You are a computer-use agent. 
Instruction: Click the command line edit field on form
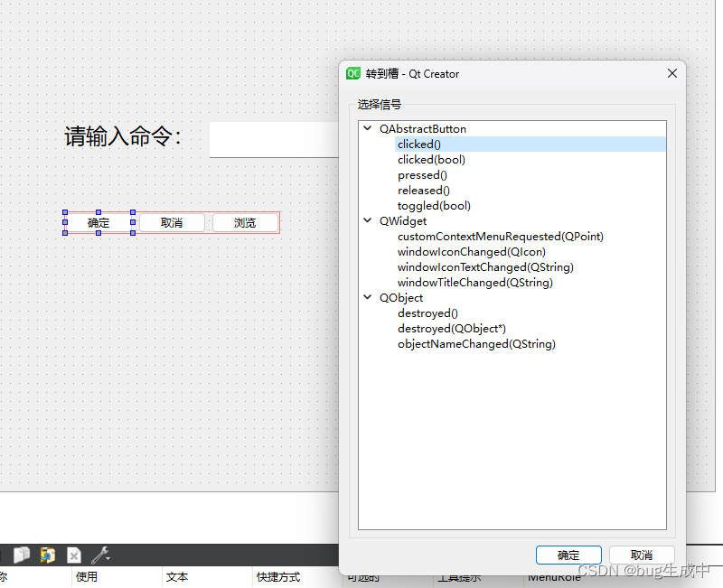275,140
